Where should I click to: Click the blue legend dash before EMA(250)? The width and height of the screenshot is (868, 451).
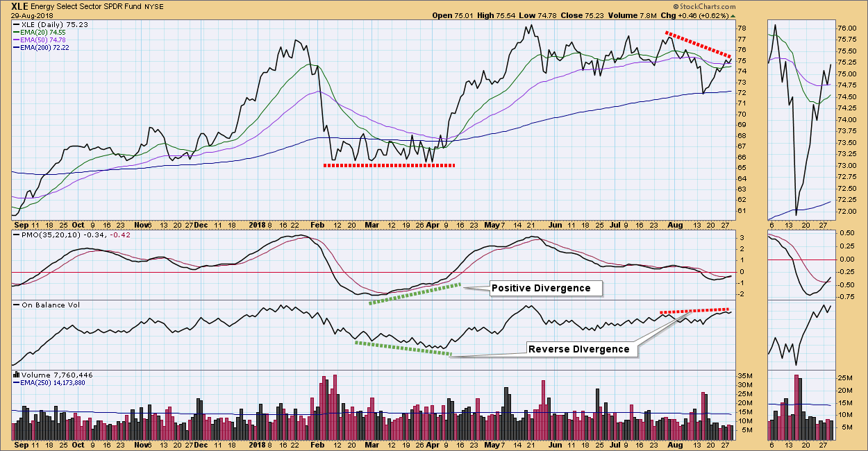(x=17, y=383)
